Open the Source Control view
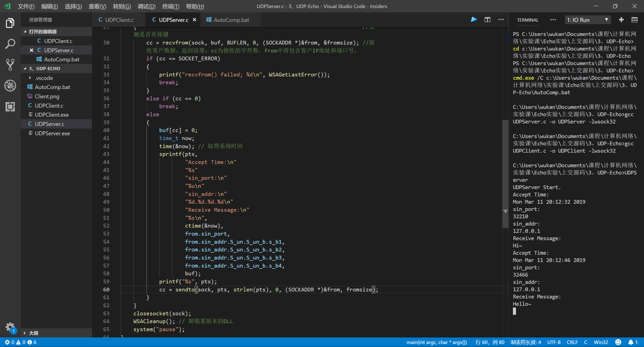Viewport: 644px width, 347px height. pos(10,65)
